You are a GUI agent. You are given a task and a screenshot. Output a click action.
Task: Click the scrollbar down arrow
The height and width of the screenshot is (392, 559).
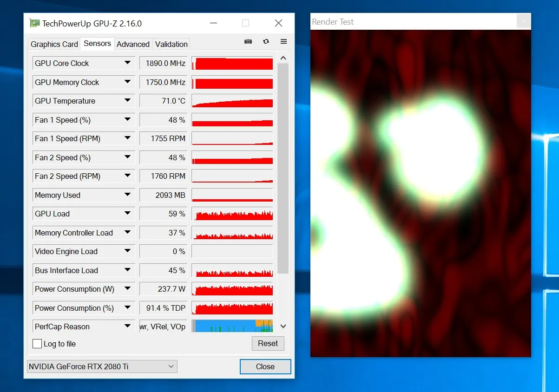[283, 326]
